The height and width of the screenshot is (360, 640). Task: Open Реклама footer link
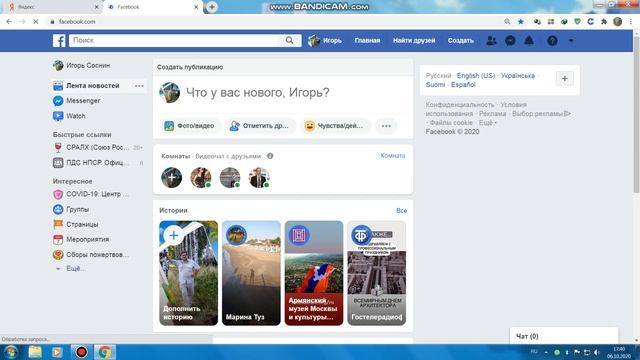(492, 114)
